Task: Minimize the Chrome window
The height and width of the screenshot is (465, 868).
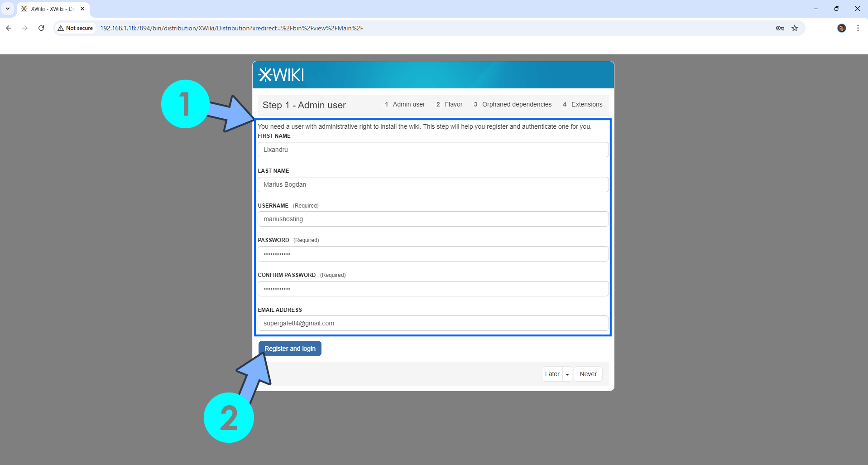Action: (x=816, y=9)
